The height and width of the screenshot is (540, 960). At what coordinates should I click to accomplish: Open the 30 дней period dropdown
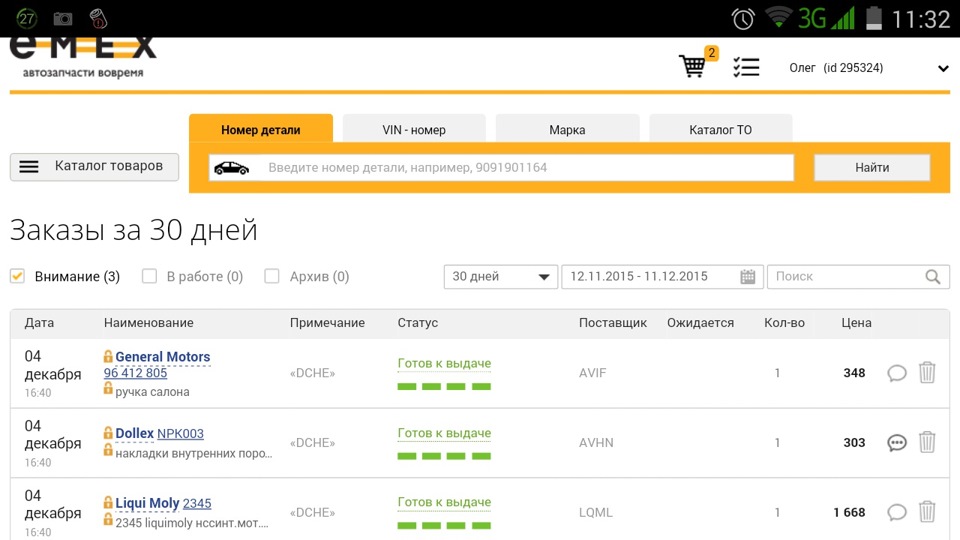coord(501,277)
